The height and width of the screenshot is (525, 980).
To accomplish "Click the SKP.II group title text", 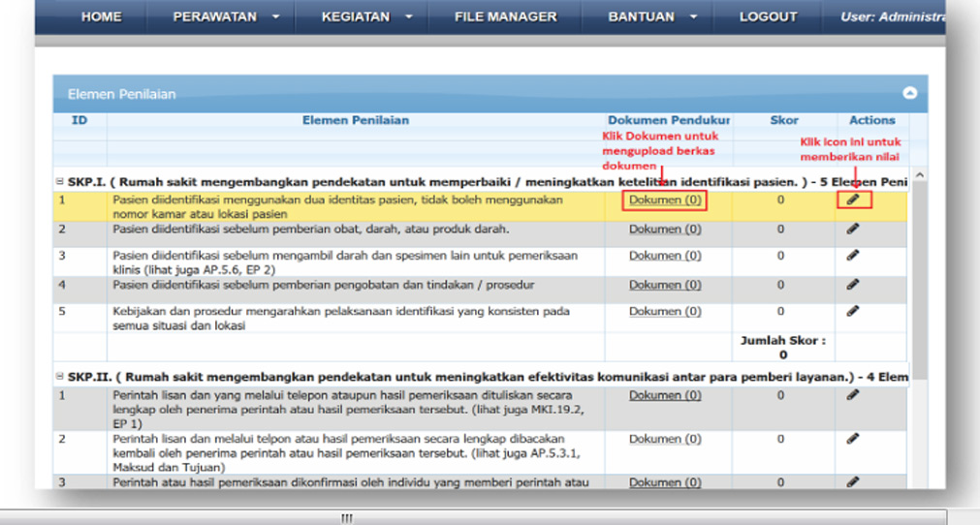I will 488,377.
